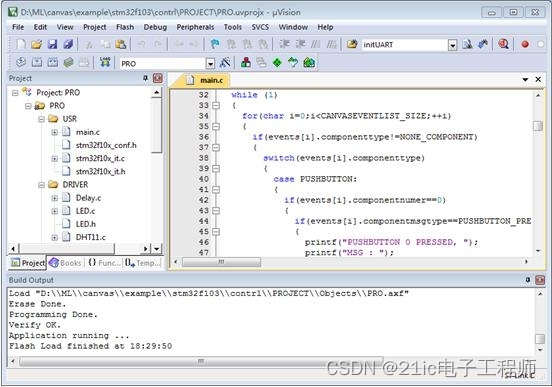Open a file using the Open folder icon
Screen dimensions: 552x387
pyautogui.click(x=36, y=44)
